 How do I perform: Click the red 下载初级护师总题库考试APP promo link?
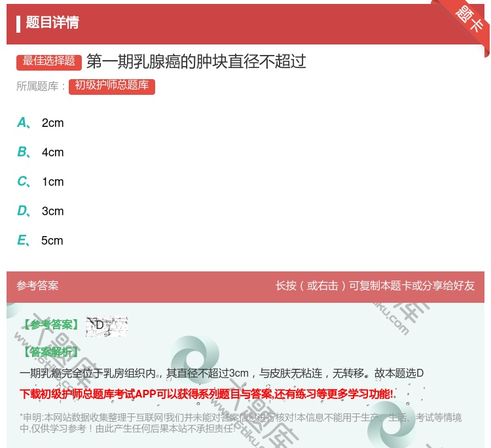click(x=206, y=394)
